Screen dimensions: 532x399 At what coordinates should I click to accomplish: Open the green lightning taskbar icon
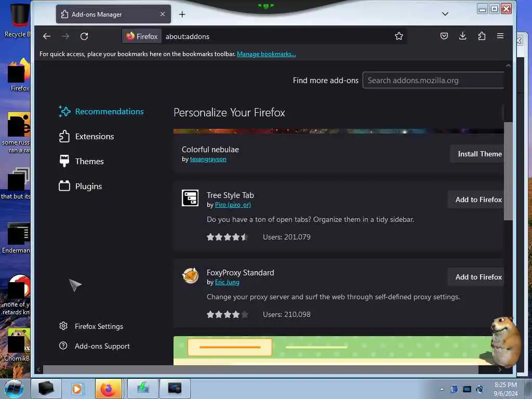[143, 389]
